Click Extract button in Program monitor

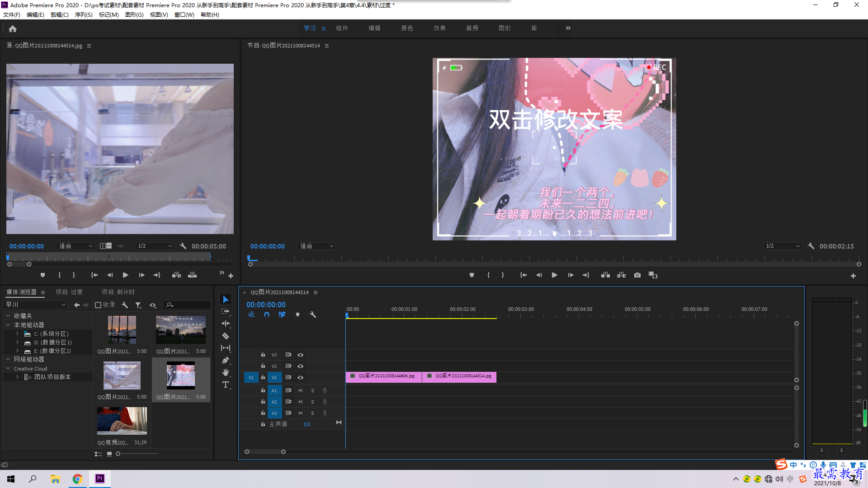point(622,275)
